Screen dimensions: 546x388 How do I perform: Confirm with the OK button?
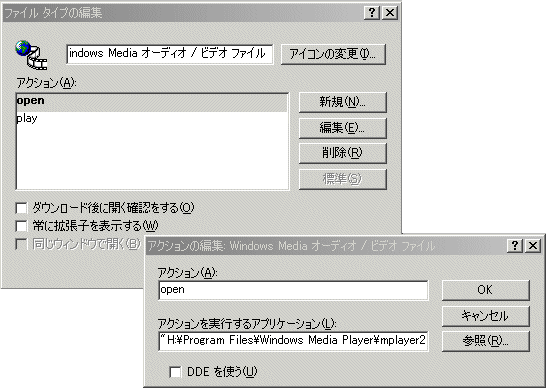pos(486,290)
